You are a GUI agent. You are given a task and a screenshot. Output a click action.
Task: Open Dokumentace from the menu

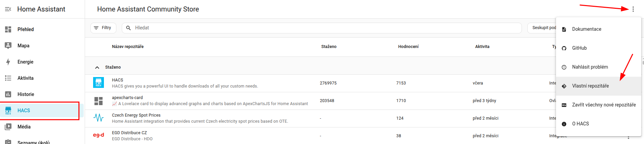(587, 29)
